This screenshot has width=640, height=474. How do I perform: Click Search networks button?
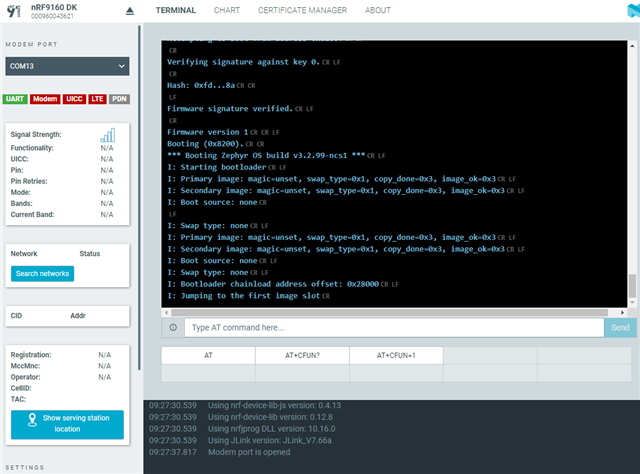coord(42,274)
